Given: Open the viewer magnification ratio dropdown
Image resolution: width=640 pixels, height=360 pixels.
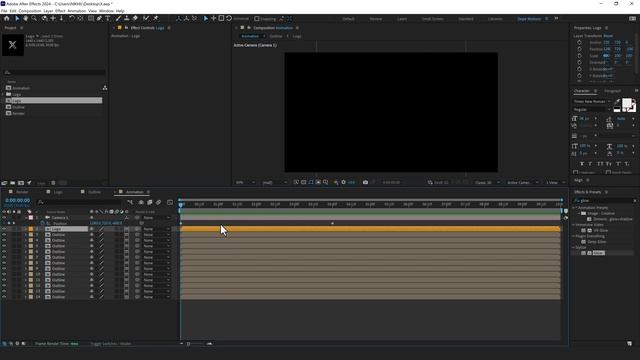Looking at the screenshot, I should (245, 182).
